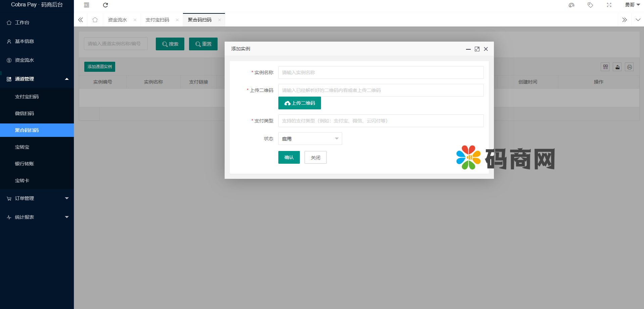
Task: Open the theme palette icon
Action: click(571, 5)
